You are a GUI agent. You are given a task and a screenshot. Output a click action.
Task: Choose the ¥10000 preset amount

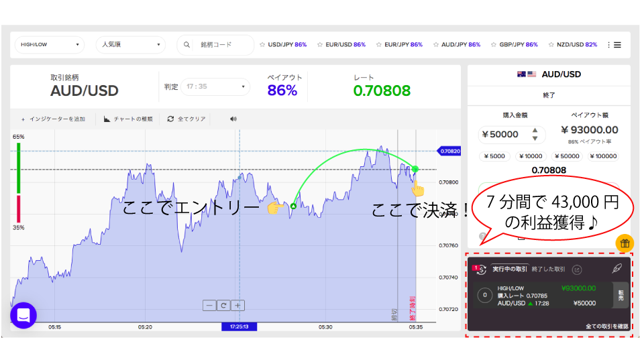531,156
